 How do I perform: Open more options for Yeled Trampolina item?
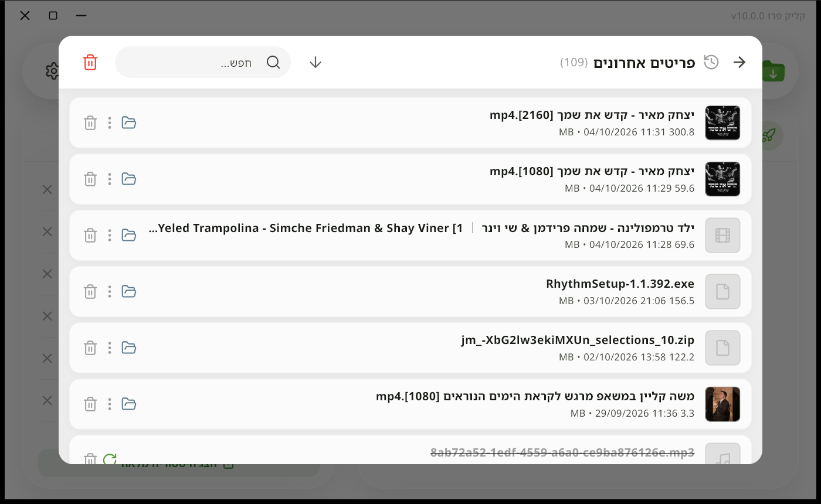(x=110, y=235)
